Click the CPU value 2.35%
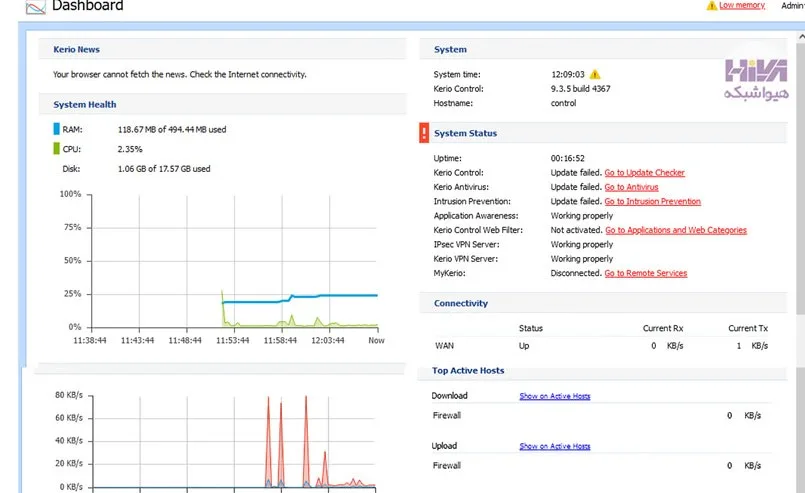The height and width of the screenshot is (493, 805). (x=130, y=149)
